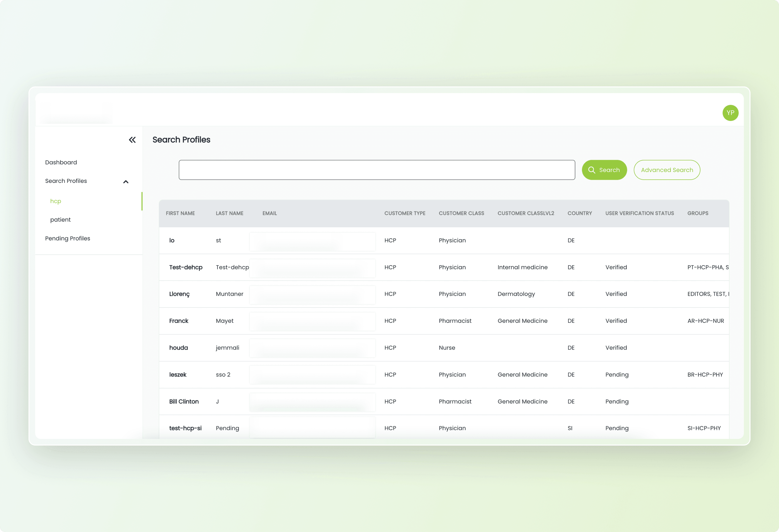This screenshot has height=532, width=779.
Task: Click the GROUPS column header
Action: pyautogui.click(x=698, y=213)
